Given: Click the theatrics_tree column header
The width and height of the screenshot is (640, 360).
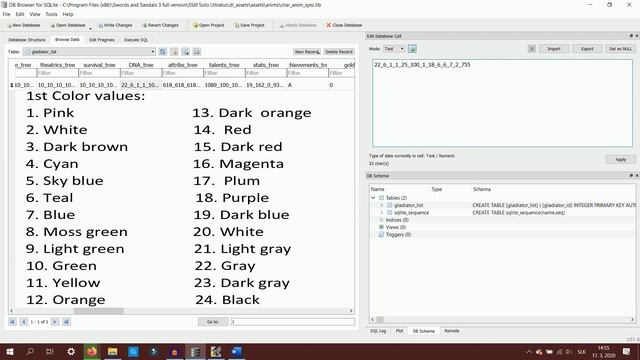Looking at the screenshot, I should 57,65.
